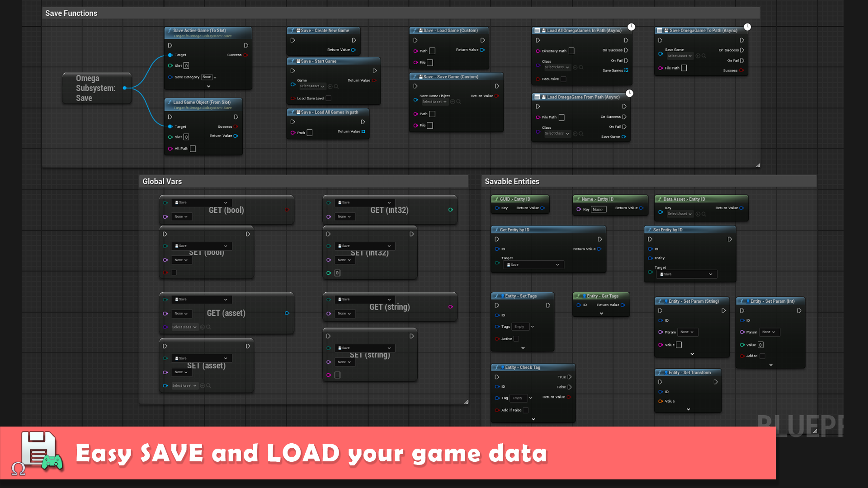Click browse magnifier in Save OmegaGame To Path node
This screenshot has width=868, height=488.
(x=703, y=56)
